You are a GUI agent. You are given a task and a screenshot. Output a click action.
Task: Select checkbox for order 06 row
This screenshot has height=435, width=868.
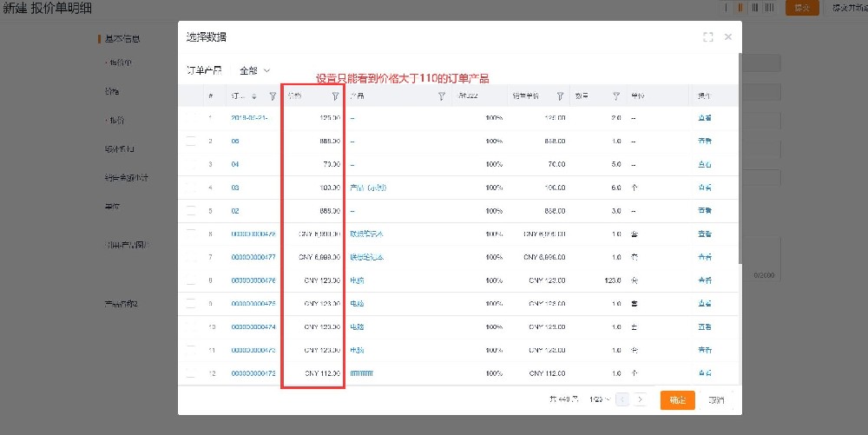[x=191, y=142]
